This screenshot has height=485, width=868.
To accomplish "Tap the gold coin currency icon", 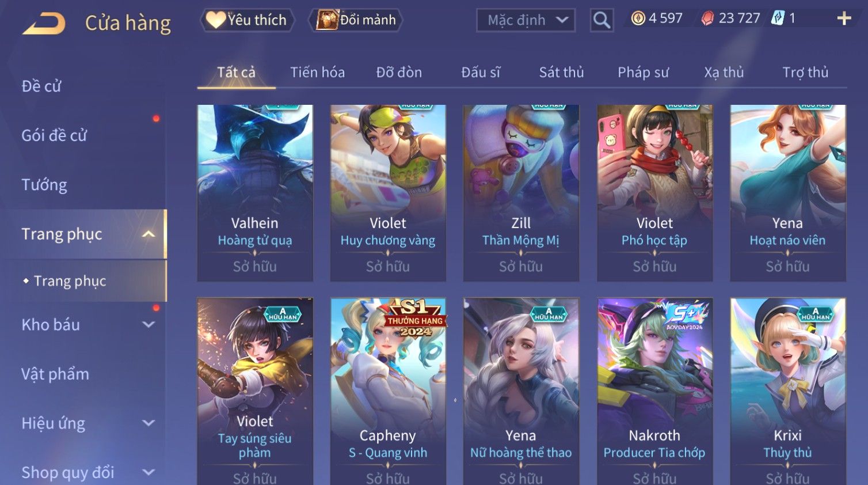I will (638, 18).
